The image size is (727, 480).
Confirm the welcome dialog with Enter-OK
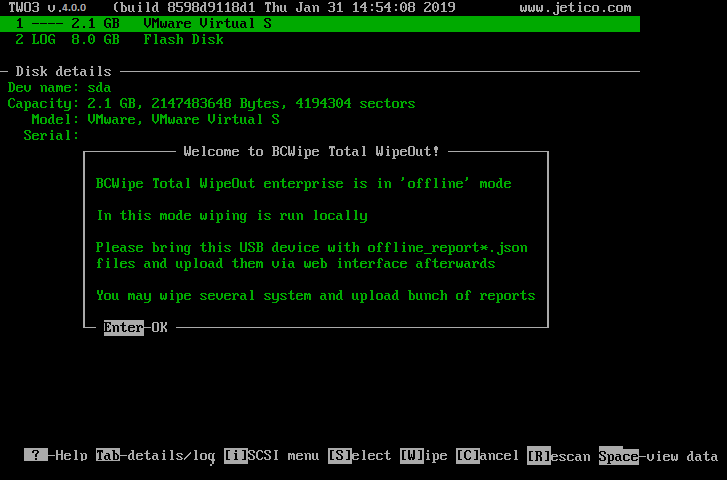(x=135, y=327)
